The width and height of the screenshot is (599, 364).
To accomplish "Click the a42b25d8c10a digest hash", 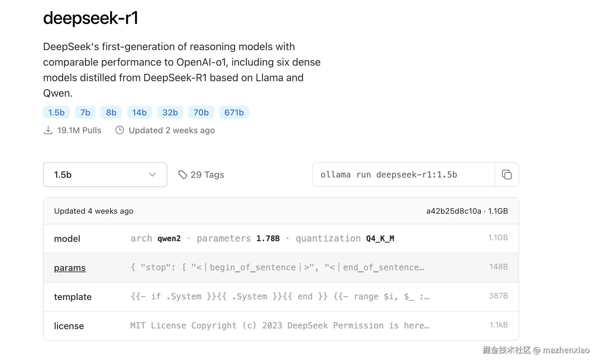I will 453,211.
